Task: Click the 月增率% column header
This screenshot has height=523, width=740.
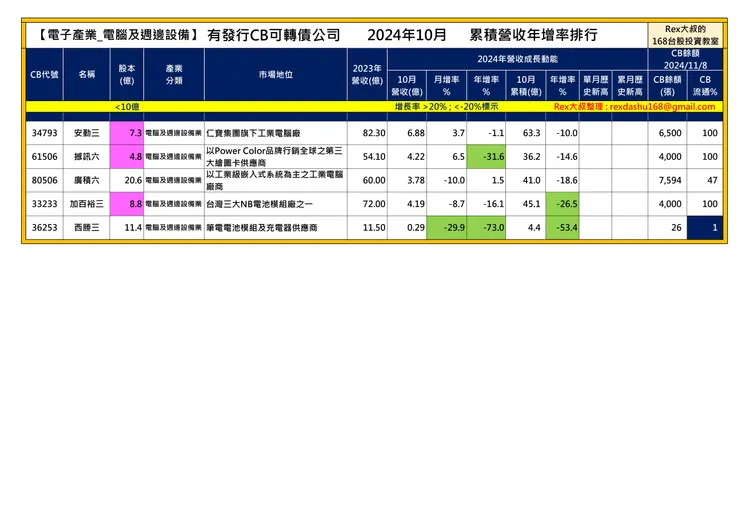Action: [446, 85]
